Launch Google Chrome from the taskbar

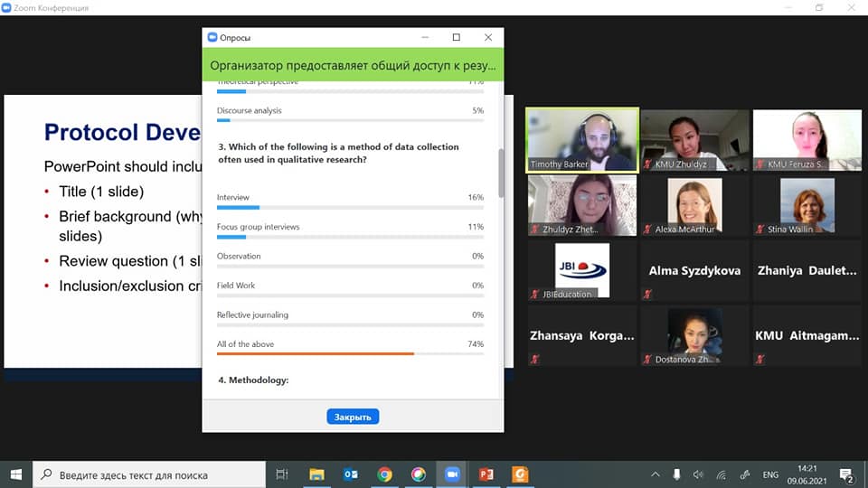384,474
